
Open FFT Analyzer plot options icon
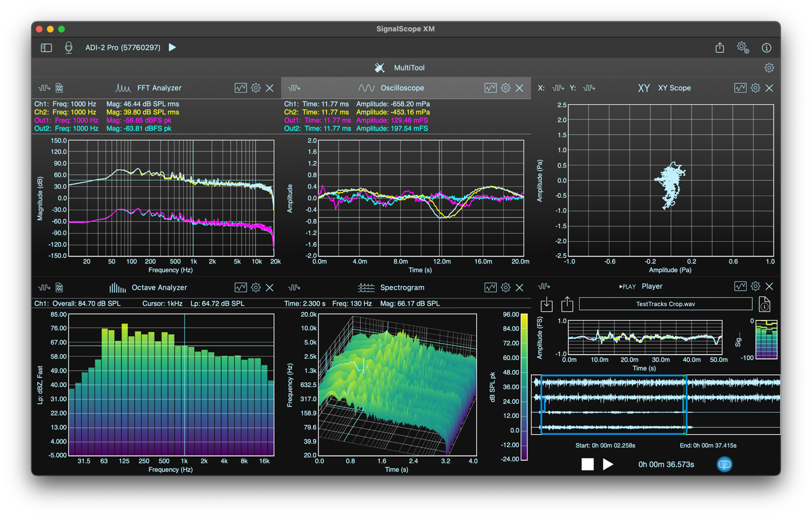pyautogui.click(x=240, y=88)
